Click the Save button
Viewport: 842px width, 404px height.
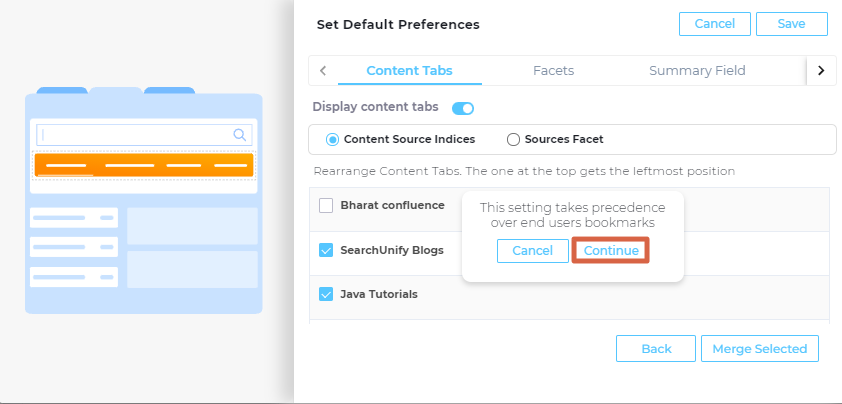coord(791,24)
